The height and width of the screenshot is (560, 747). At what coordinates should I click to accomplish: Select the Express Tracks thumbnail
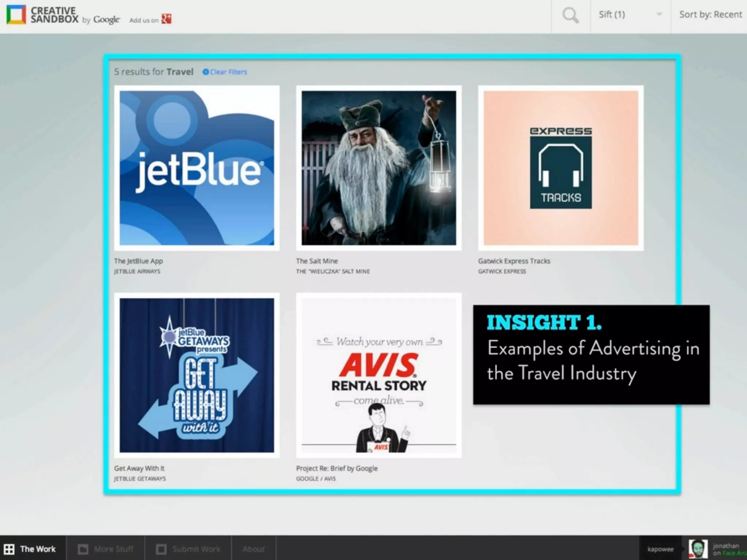coord(561,168)
